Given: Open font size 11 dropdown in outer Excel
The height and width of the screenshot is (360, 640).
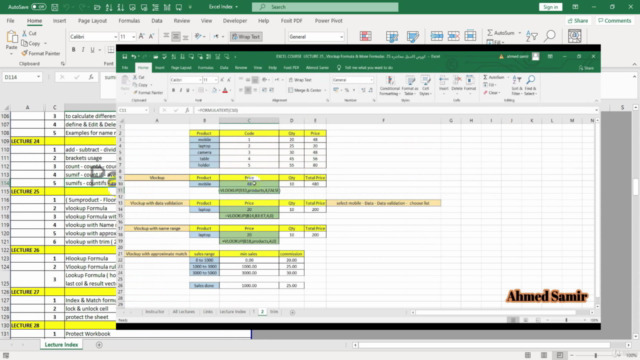Looking at the screenshot, I should point(133,37).
